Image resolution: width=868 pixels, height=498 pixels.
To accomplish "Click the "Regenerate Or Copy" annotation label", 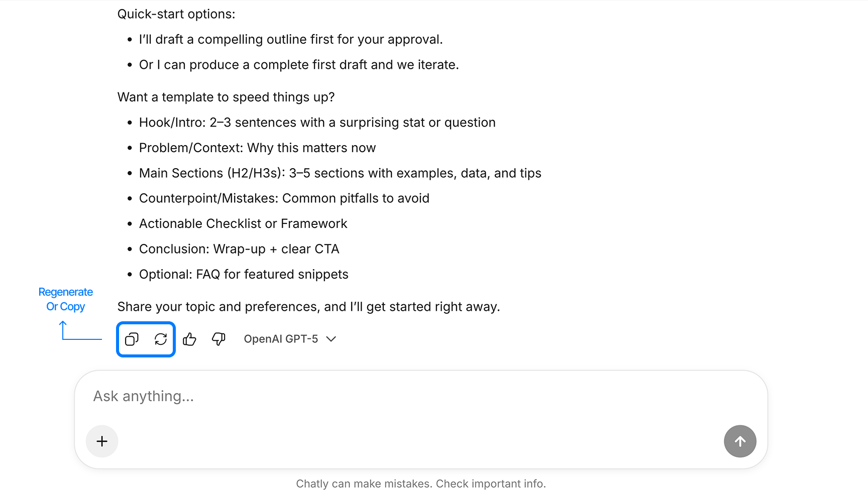I will (x=66, y=299).
